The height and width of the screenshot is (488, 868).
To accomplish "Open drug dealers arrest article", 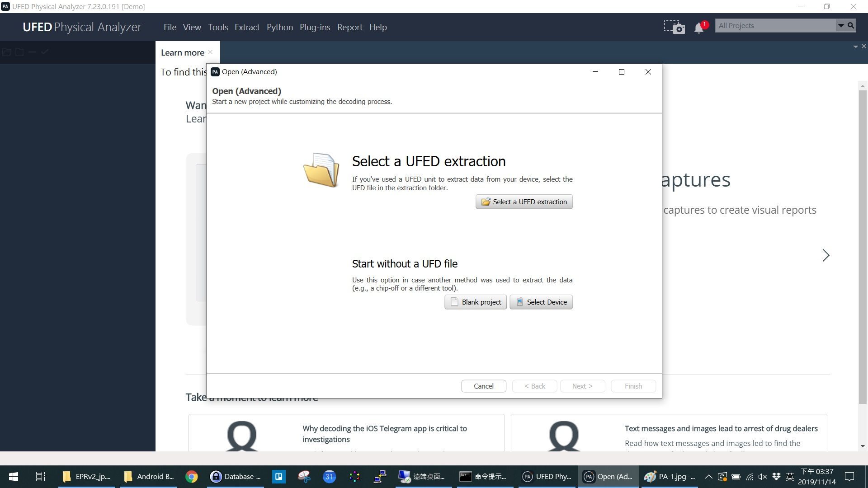I will point(721,428).
